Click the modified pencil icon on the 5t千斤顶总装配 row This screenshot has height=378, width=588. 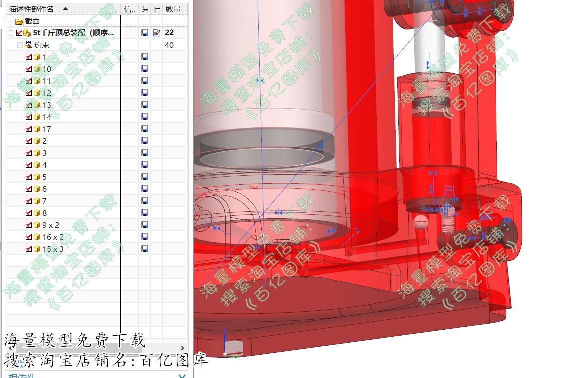157,33
